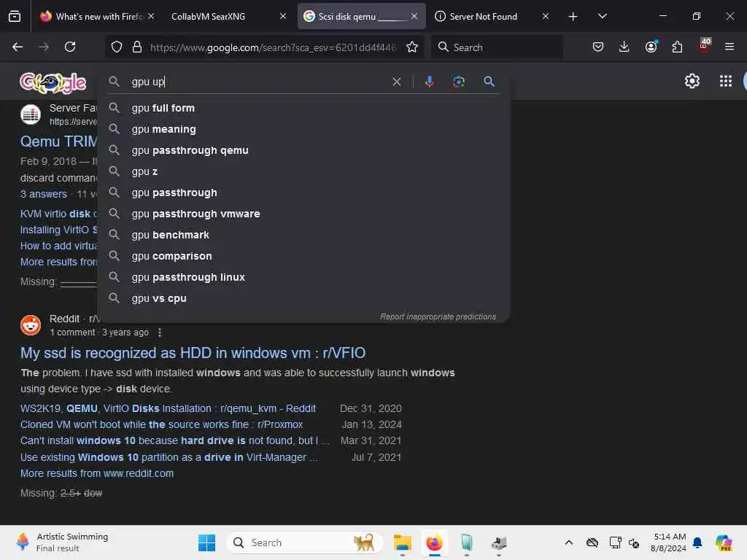
Task: Open More results from www.reddit.com
Action: [97, 473]
